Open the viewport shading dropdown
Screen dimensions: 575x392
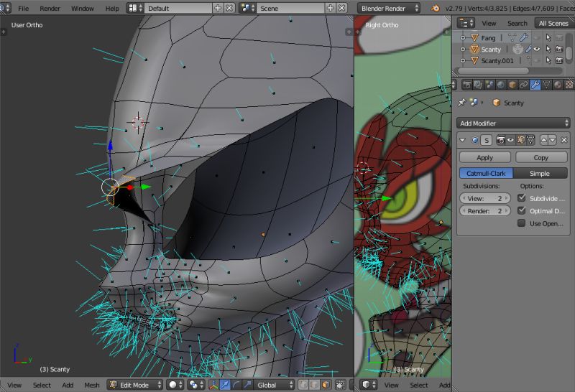175,385
